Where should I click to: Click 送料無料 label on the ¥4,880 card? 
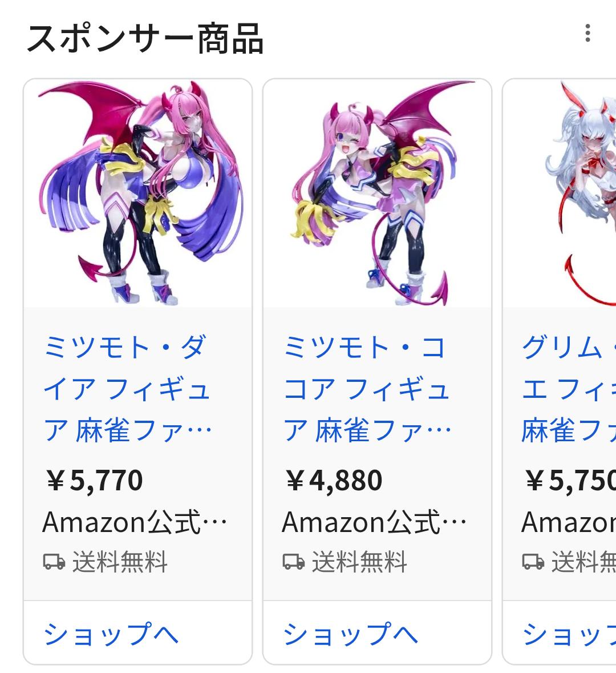(x=359, y=562)
